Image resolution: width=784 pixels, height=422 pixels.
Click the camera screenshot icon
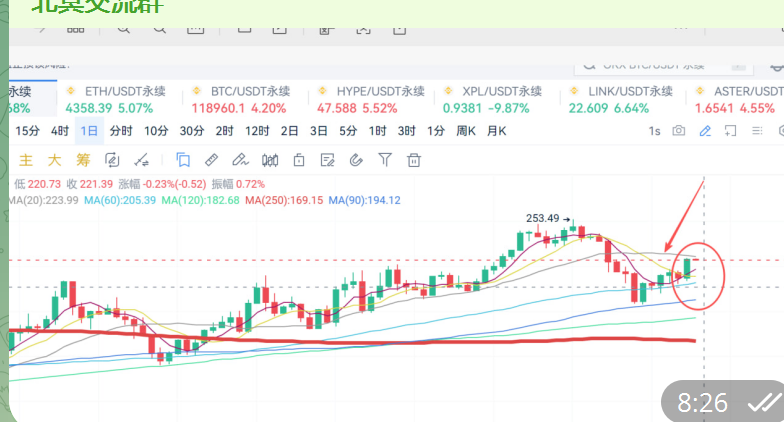click(x=680, y=131)
